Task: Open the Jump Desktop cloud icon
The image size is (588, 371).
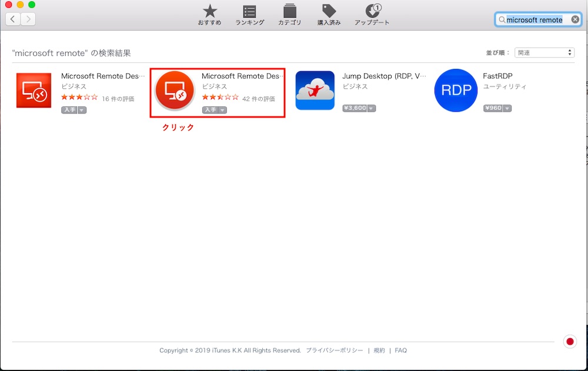Action: [315, 91]
